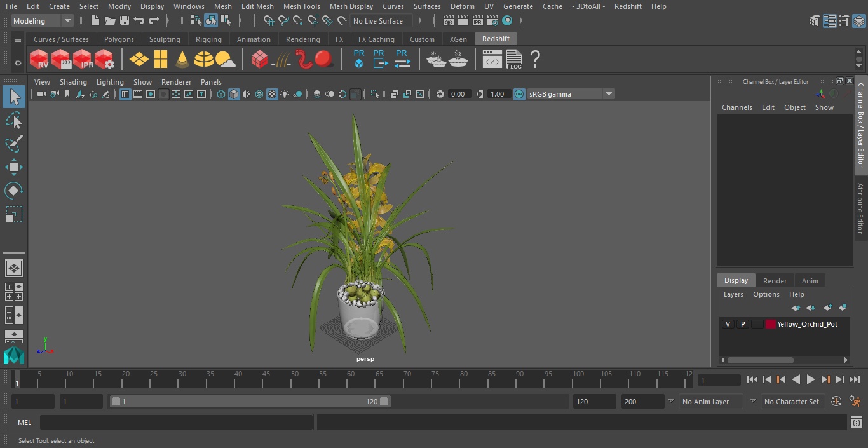This screenshot has height=448, width=868.
Task: Choose the Paint Selection tool
Action: (x=13, y=144)
